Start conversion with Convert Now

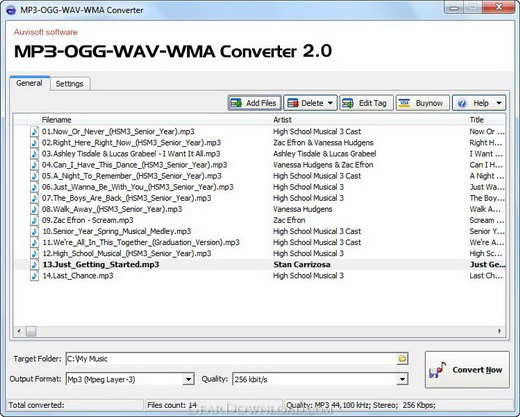(x=467, y=370)
